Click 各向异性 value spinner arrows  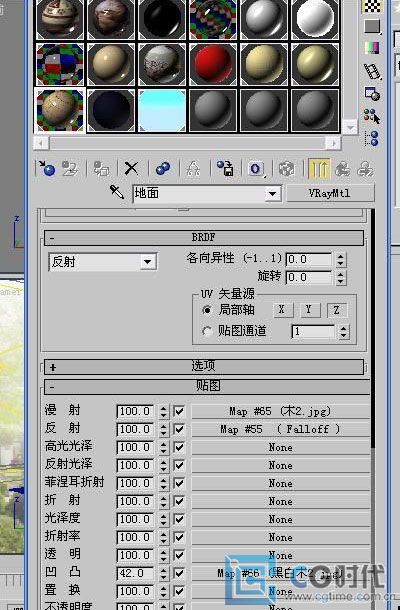tap(340, 259)
